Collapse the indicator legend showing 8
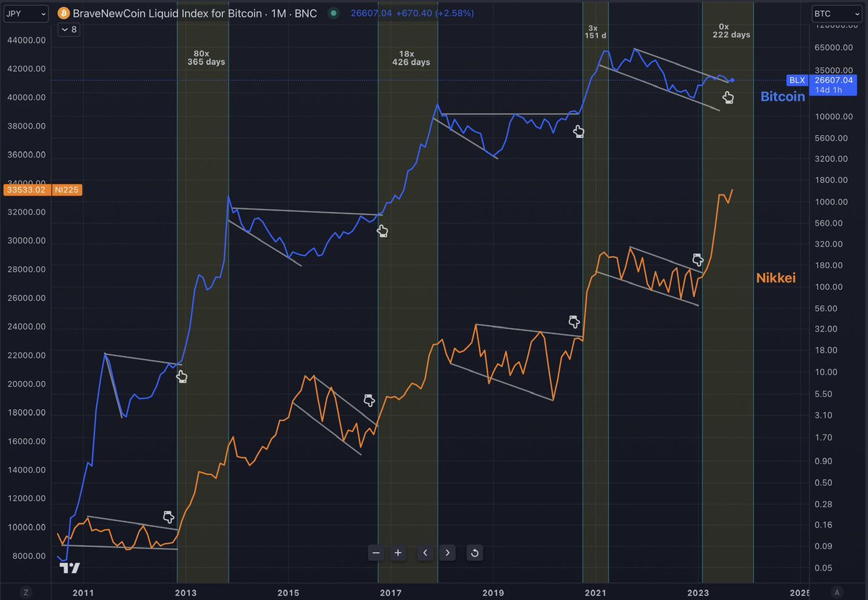This screenshot has width=868, height=600. (69, 30)
